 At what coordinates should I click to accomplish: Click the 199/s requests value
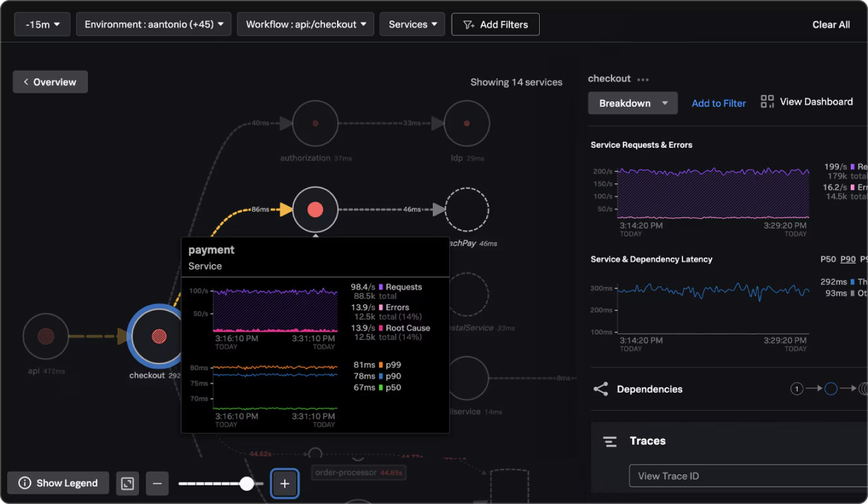click(x=835, y=167)
